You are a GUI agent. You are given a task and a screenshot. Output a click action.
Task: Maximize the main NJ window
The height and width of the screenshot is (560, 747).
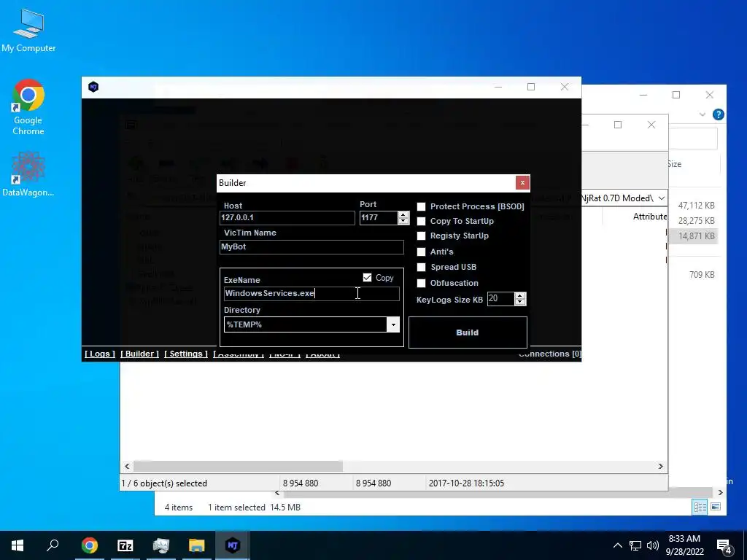(531, 87)
